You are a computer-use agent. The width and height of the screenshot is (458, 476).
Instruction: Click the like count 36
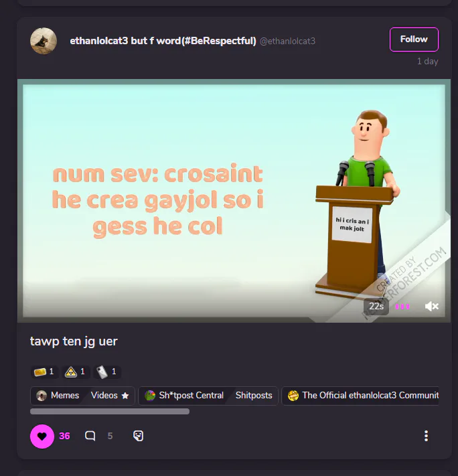[x=64, y=436]
